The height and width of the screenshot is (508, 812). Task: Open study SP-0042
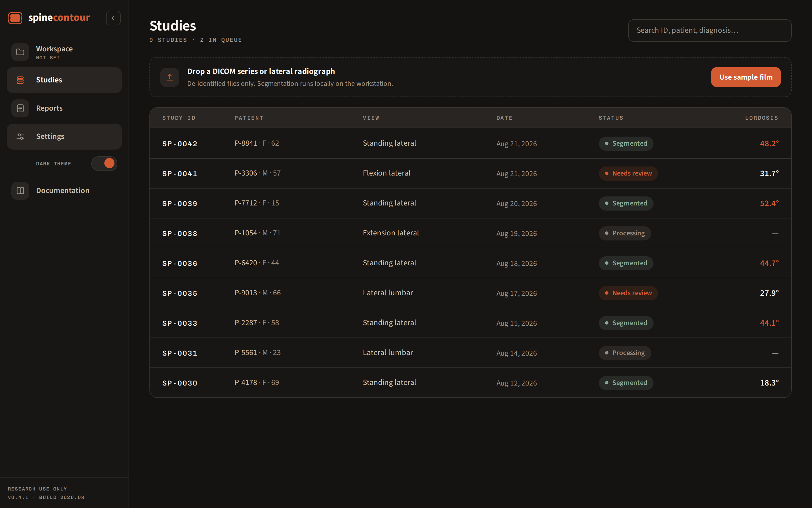click(470, 143)
